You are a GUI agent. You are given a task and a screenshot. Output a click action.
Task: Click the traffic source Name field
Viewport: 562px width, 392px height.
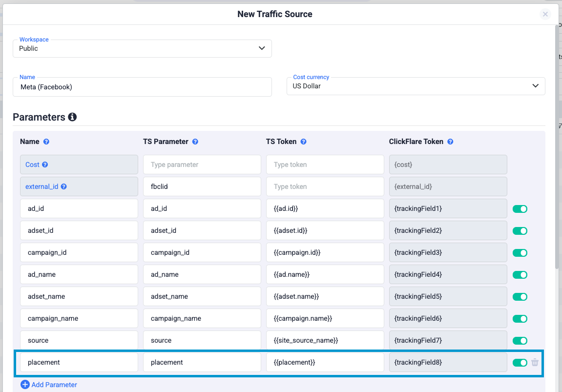click(x=142, y=87)
